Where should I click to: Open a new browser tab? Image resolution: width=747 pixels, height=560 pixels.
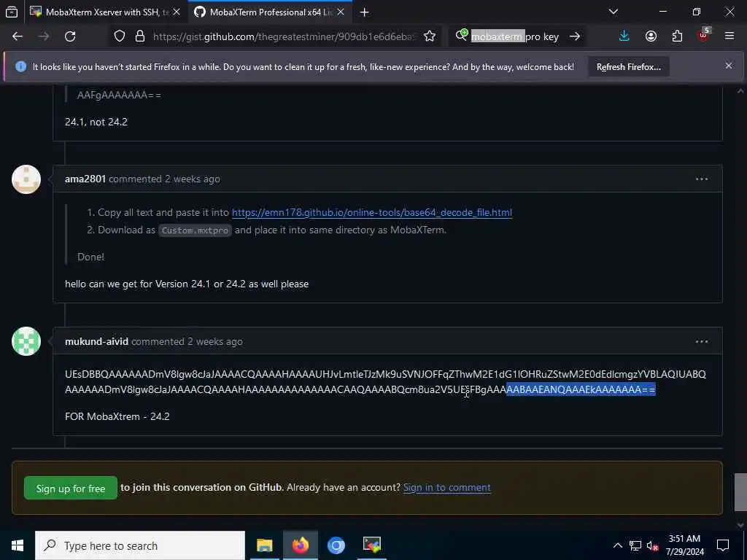pyautogui.click(x=365, y=12)
